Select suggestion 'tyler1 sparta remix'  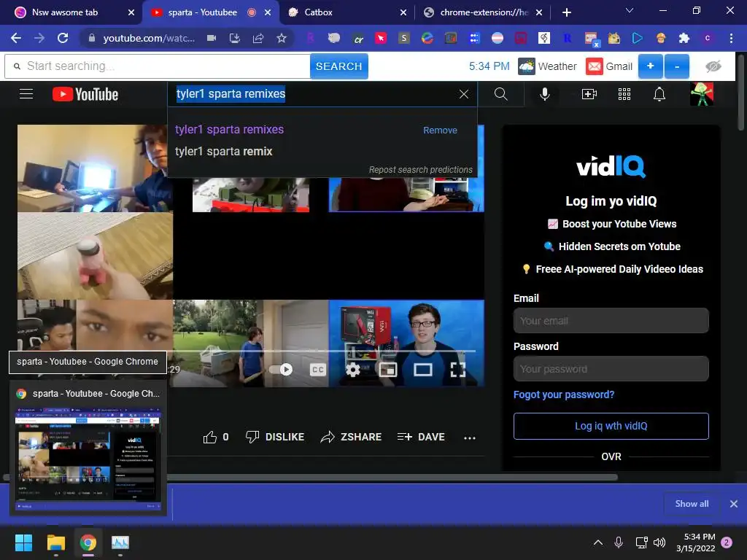pos(223,152)
